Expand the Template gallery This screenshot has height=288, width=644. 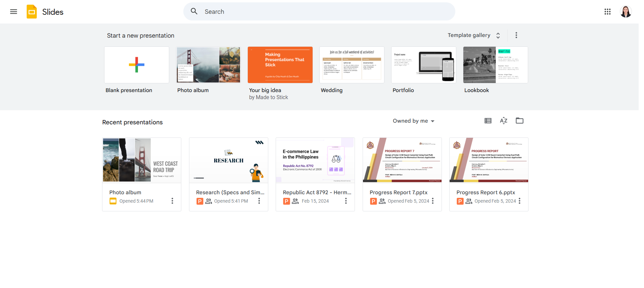(474, 35)
